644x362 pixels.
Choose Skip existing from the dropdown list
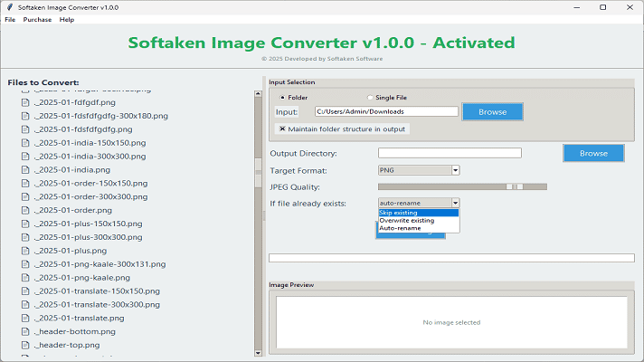[419, 213]
